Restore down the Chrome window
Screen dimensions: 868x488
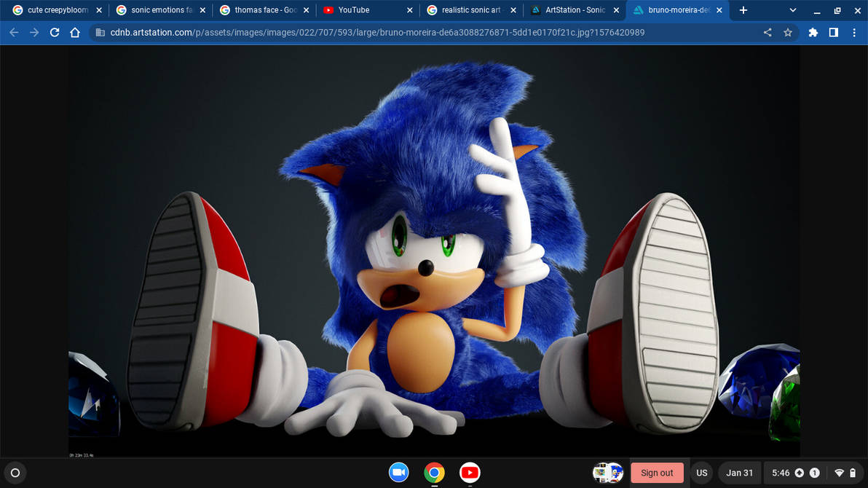point(837,10)
